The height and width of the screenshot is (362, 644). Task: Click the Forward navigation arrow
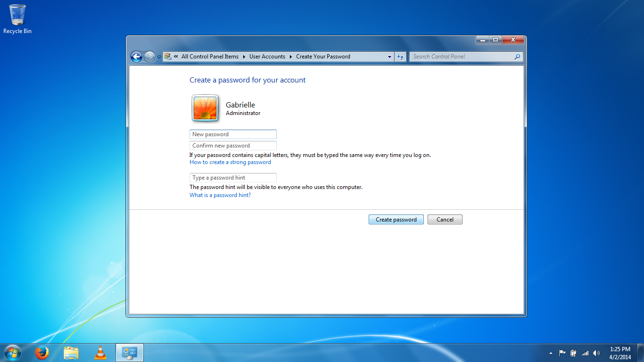(149, 57)
